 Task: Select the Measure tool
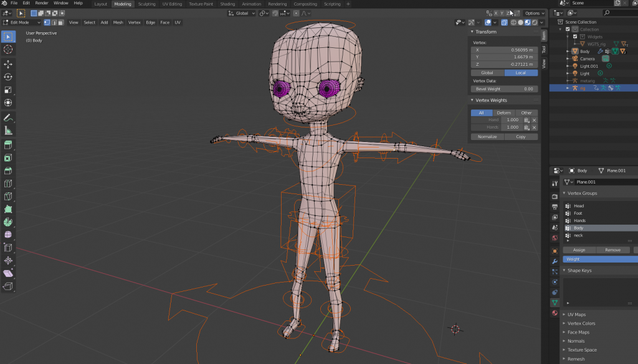click(x=8, y=131)
